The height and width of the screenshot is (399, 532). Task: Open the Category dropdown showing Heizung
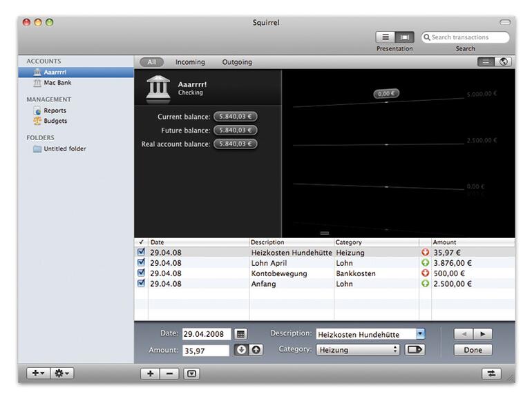click(358, 350)
